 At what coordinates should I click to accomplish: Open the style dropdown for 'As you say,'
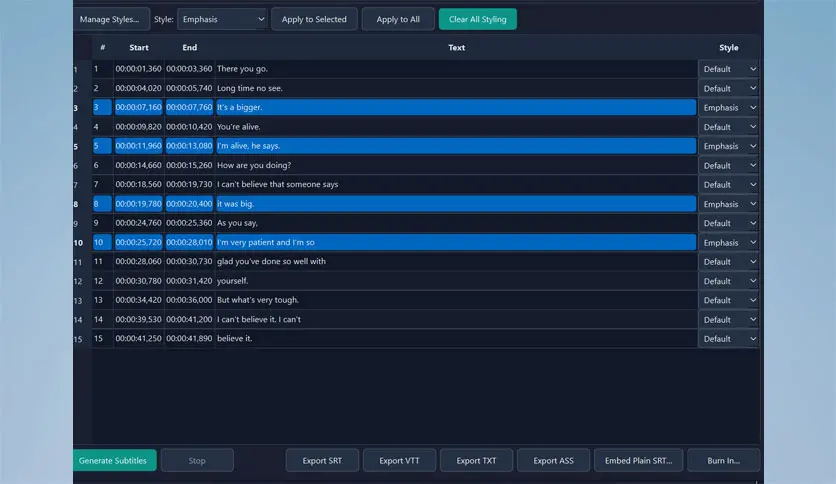[729, 223]
